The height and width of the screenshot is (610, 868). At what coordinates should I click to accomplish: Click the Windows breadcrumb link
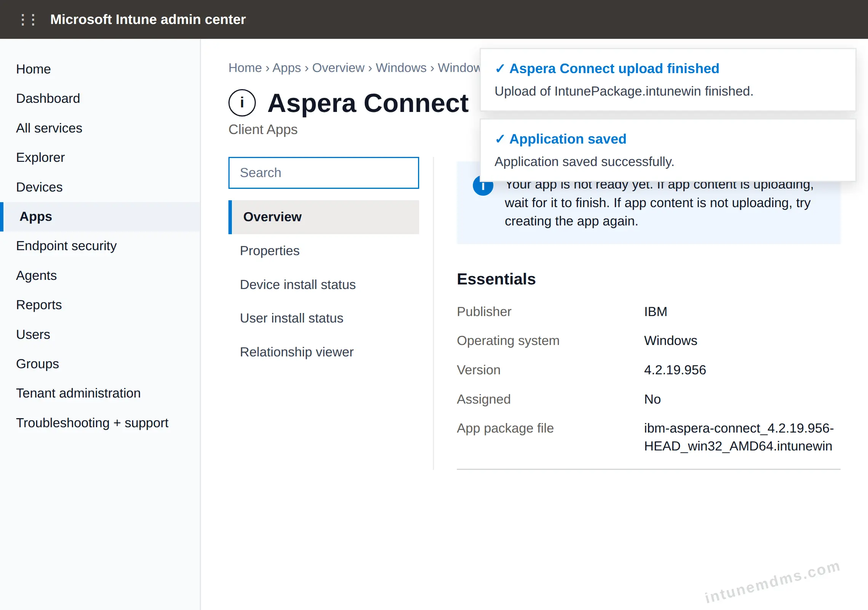coord(401,67)
